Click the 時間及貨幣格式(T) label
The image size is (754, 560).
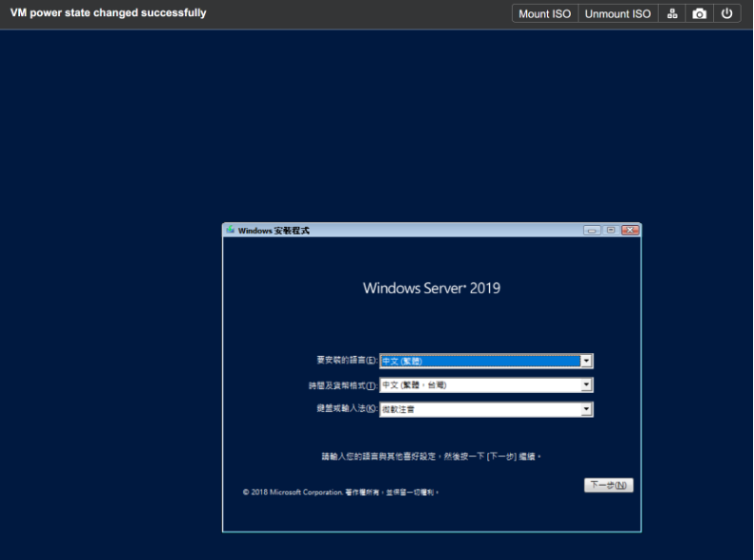coord(343,385)
